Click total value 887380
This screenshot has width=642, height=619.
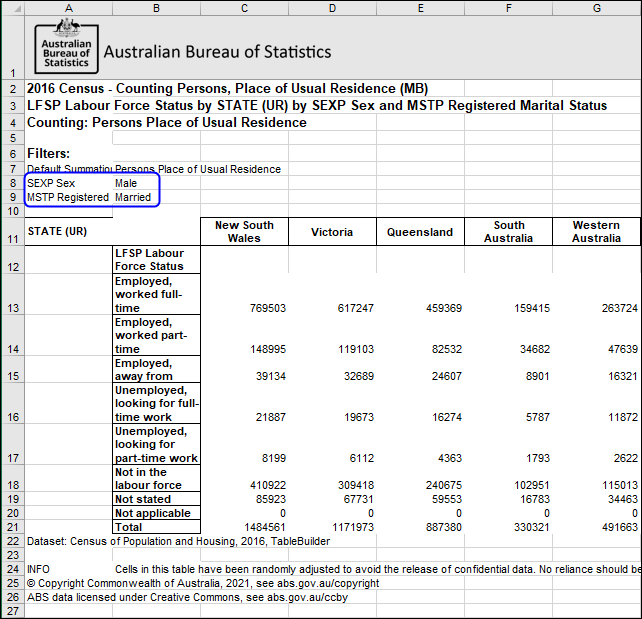point(444,527)
